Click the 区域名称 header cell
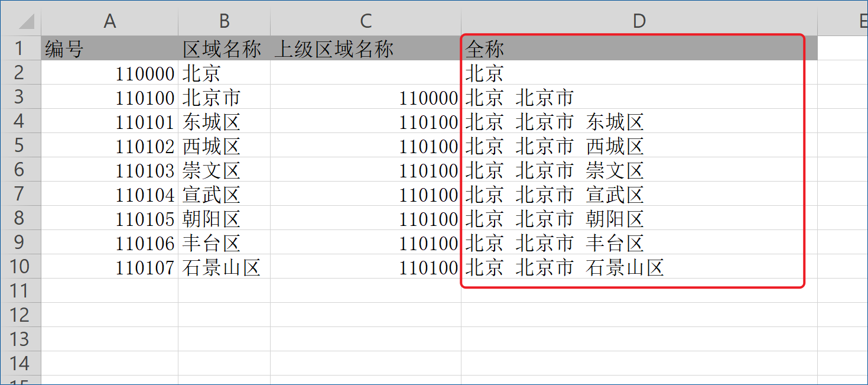This screenshot has height=385, width=868. (224, 48)
